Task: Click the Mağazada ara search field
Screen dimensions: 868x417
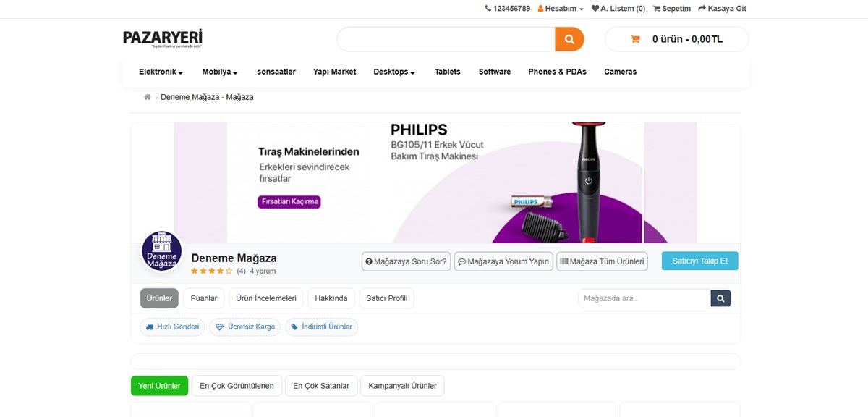Action: pyautogui.click(x=644, y=298)
